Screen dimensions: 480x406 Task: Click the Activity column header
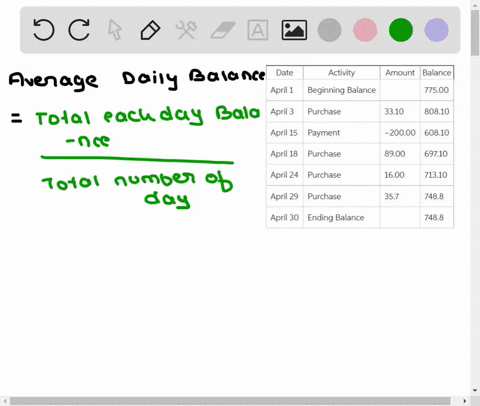click(342, 73)
